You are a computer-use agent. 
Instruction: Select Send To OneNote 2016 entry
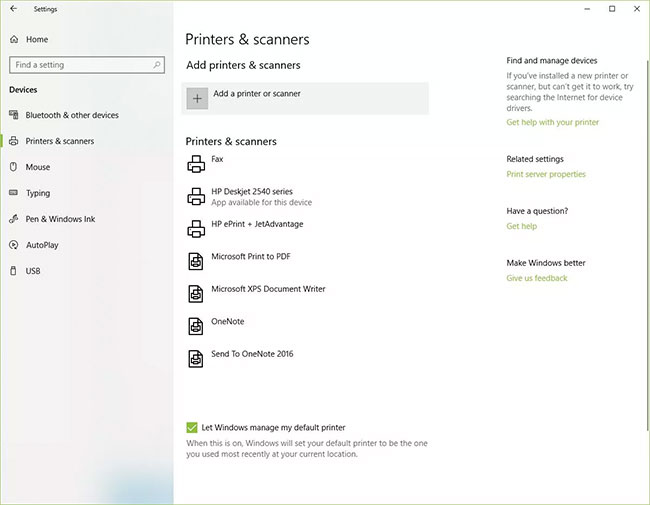pos(252,354)
